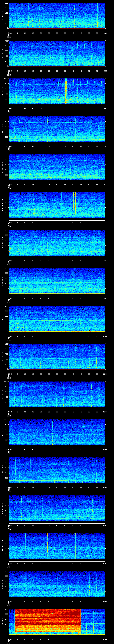Select the spectrogram panel starting at 21:15:00
The height and width of the screenshot is (644, 114).
pyautogui.click(x=57, y=546)
